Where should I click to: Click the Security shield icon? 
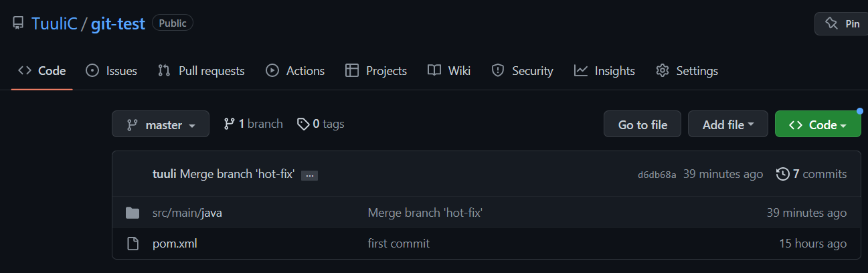pos(497,70)
